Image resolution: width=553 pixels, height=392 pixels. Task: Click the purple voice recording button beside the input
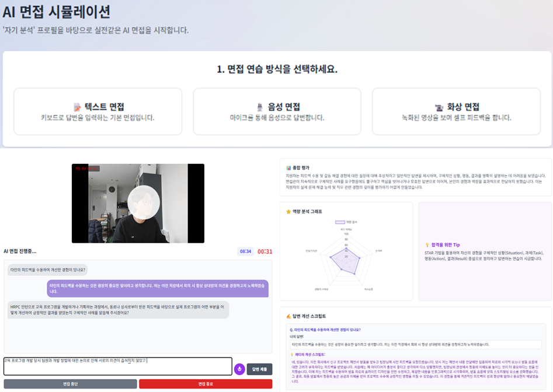pos(239,368)
